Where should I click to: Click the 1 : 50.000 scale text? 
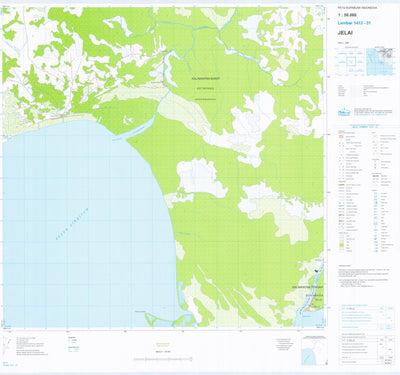[x=347, y=15]
